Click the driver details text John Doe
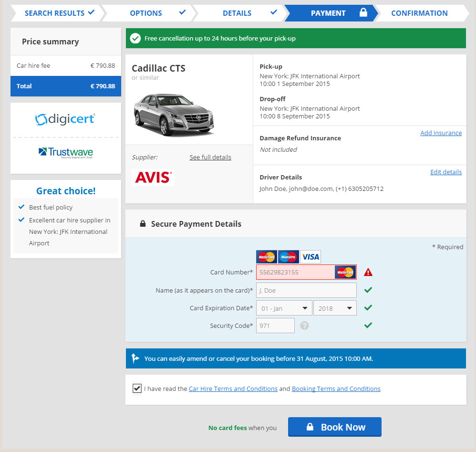 (x=321, y=189)
